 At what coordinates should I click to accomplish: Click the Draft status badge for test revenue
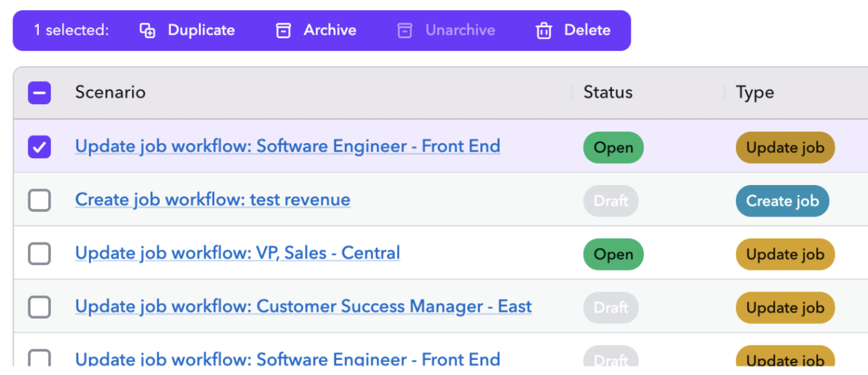[611, 201]
